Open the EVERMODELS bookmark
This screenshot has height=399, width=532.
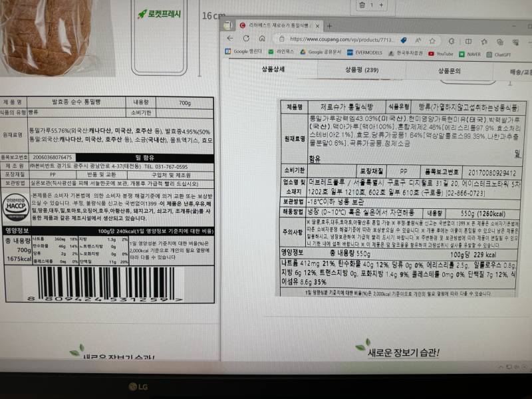pos(364,53)
